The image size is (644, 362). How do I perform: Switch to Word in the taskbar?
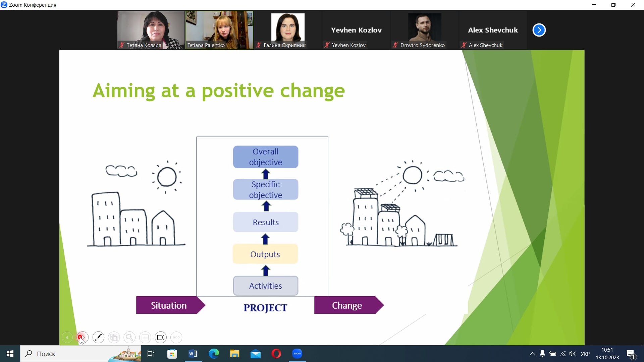(x=193, y=354)
